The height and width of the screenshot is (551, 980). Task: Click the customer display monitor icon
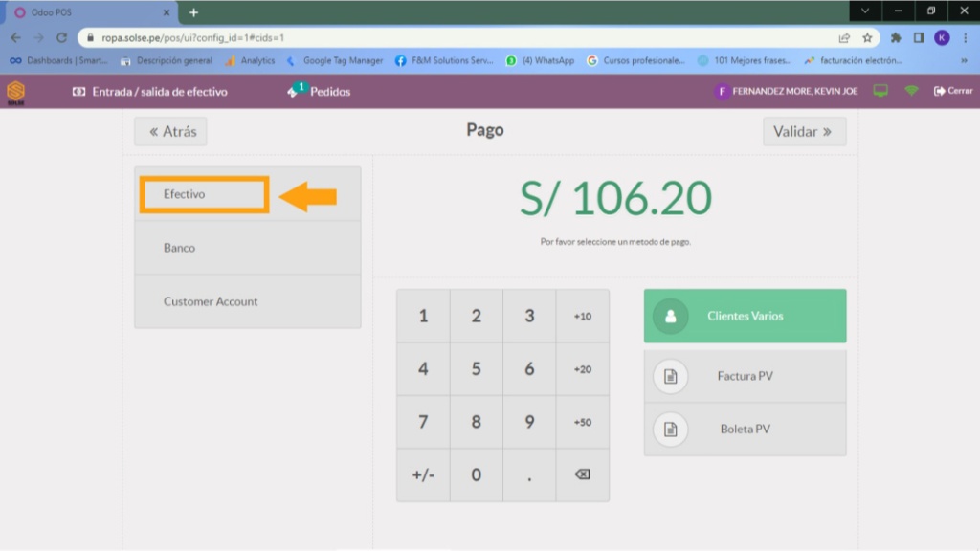click(x=880, y=91)
